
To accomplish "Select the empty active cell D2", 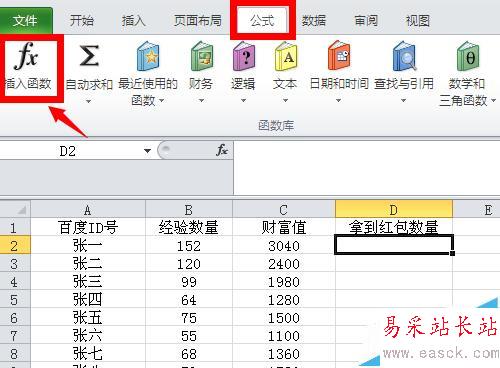I will (x=394, y=245).
